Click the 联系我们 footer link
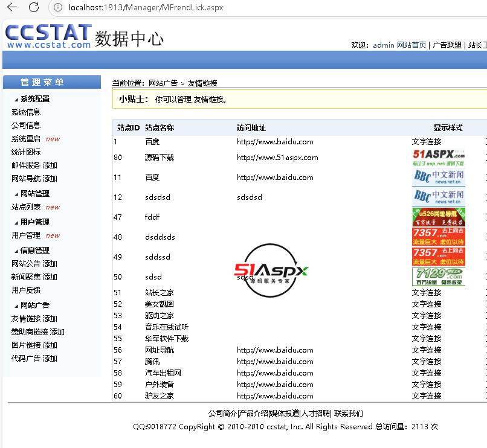Screen dimensions: 487x448 pyautogui.click(x=349, y=414)
